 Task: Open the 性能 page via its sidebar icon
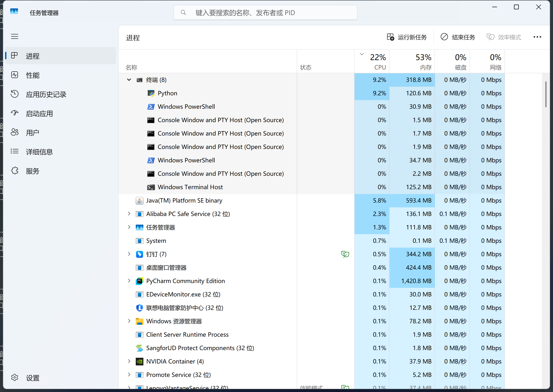[x=14, y=75]
